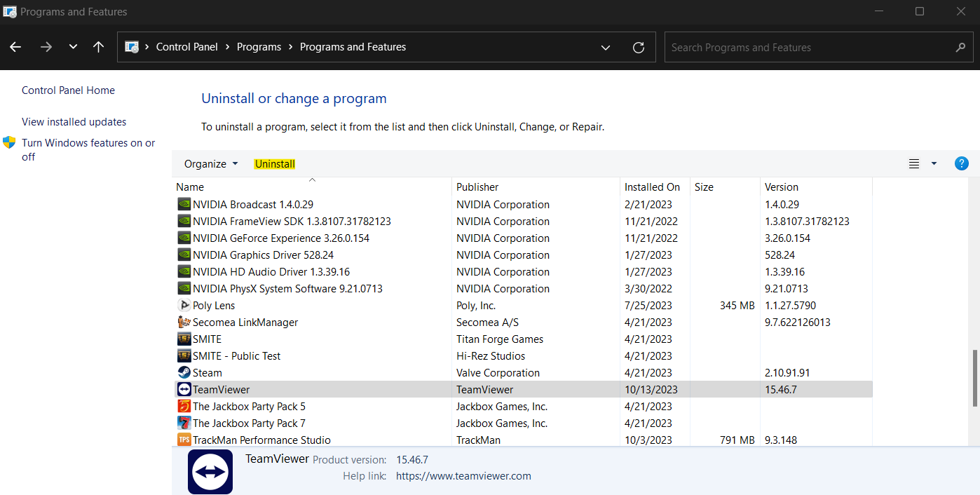Screen dimensions: 980x495
Task: Open the address bar history chevron
Action: tap(605, 47)
